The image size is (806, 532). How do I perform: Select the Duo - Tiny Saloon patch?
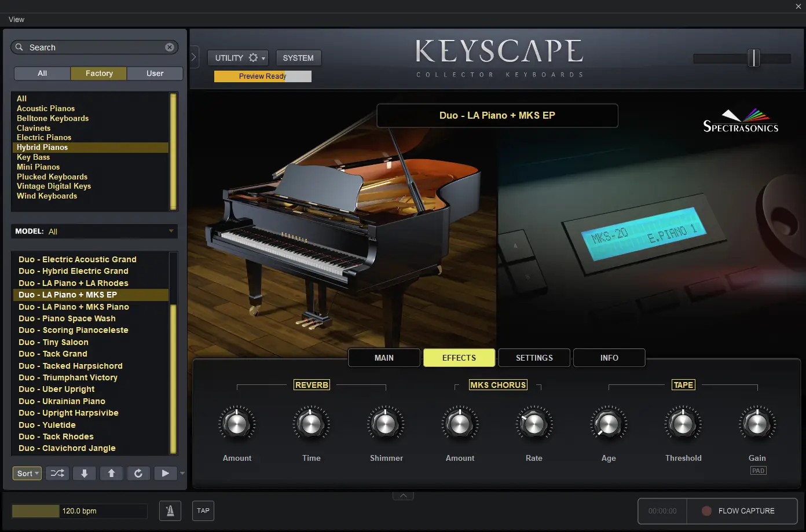click(x=53, y=342)
